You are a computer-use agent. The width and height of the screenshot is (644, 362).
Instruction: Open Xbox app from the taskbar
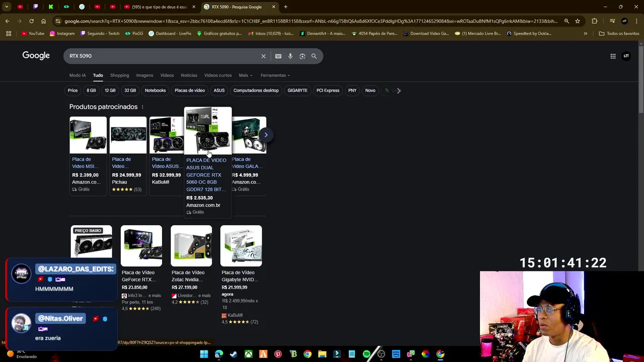click(249, 354)
